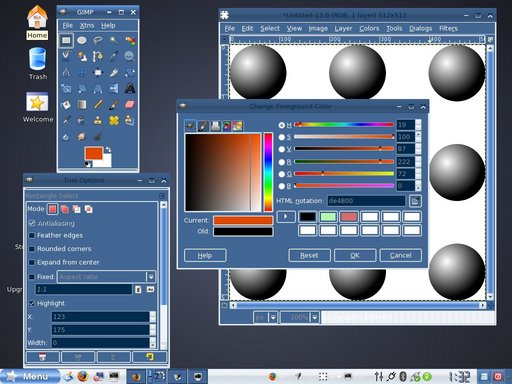The width and height of the screenshot is (512, 384).
Task: Choose the Fuzzy Select magic wand tool
Action: pos(114,41)
